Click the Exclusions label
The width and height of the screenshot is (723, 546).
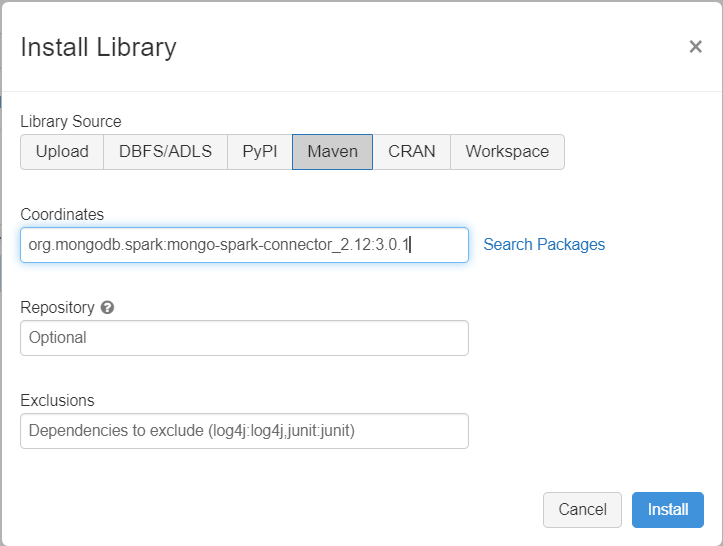click(x=58, y=400)
